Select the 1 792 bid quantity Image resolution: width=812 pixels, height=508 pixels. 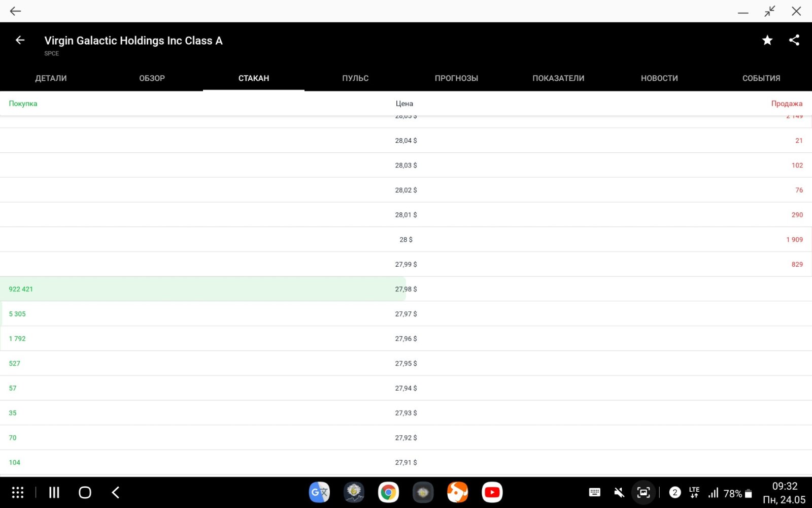pos(17,338)
